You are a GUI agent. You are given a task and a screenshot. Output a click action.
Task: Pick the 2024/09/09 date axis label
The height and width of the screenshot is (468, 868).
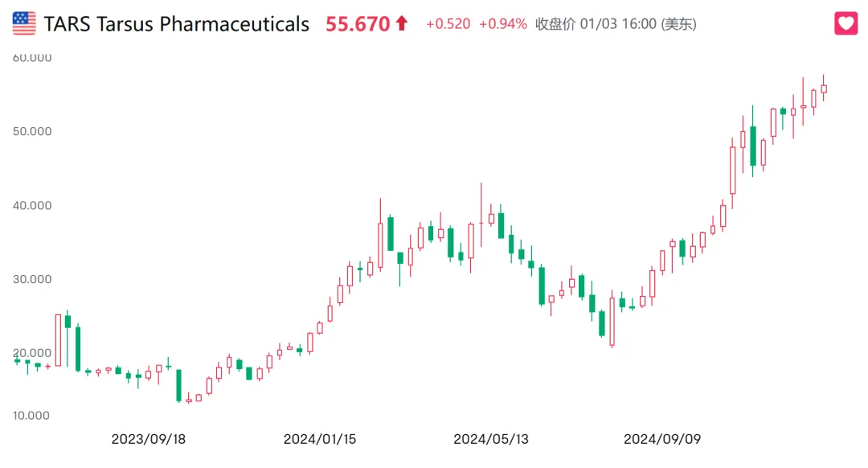662,439
